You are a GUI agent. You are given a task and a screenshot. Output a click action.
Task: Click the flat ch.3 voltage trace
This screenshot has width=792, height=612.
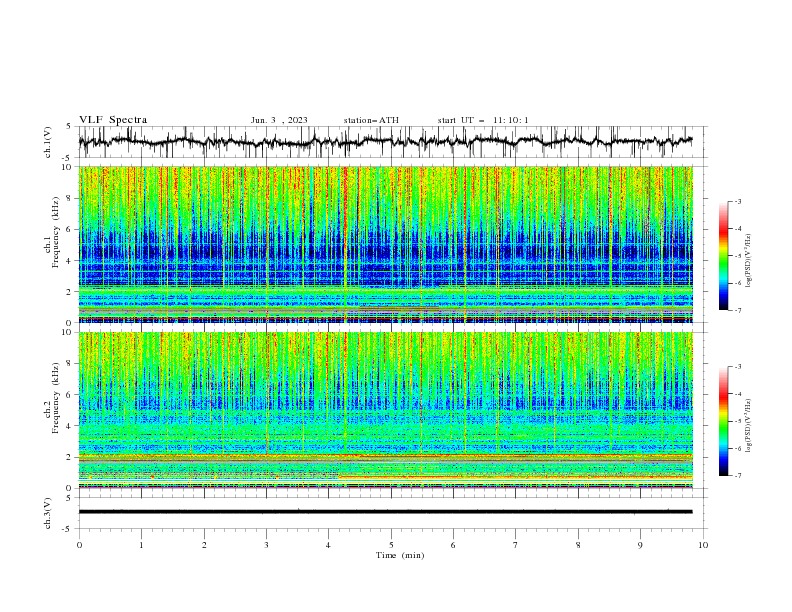(385, 512)
